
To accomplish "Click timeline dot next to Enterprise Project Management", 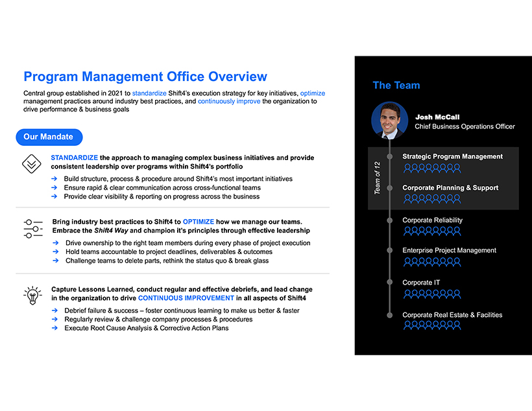I will coord(390,250).
